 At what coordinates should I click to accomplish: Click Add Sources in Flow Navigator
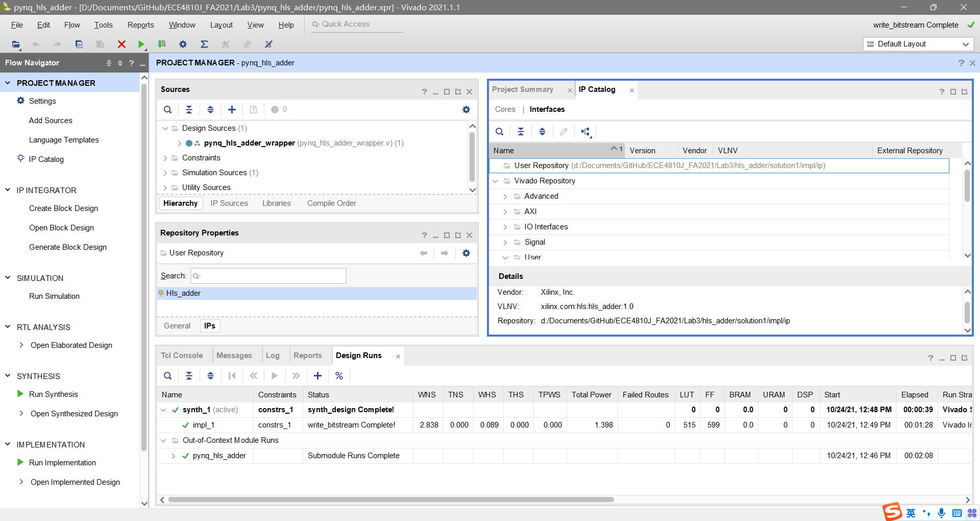pyautogui.click(x=51, y=121)
